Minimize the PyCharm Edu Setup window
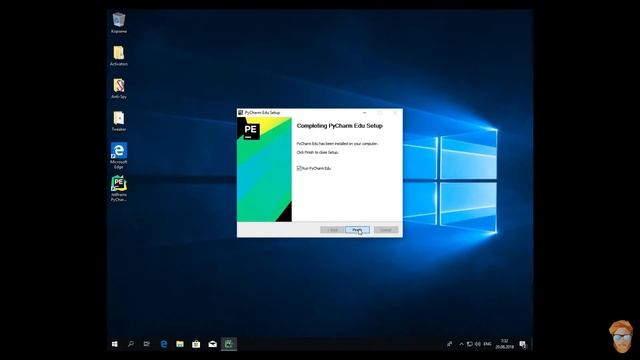 (364, 113)
